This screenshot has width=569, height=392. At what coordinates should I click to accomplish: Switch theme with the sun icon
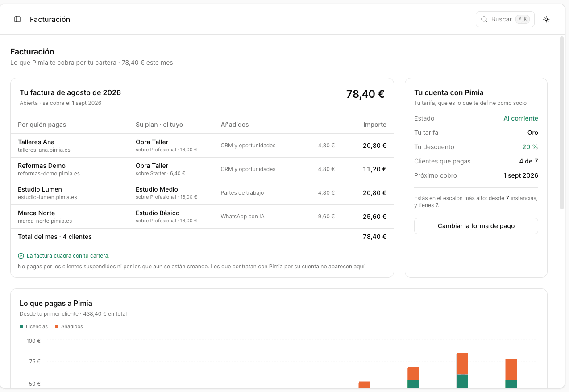tap(546, 19)
